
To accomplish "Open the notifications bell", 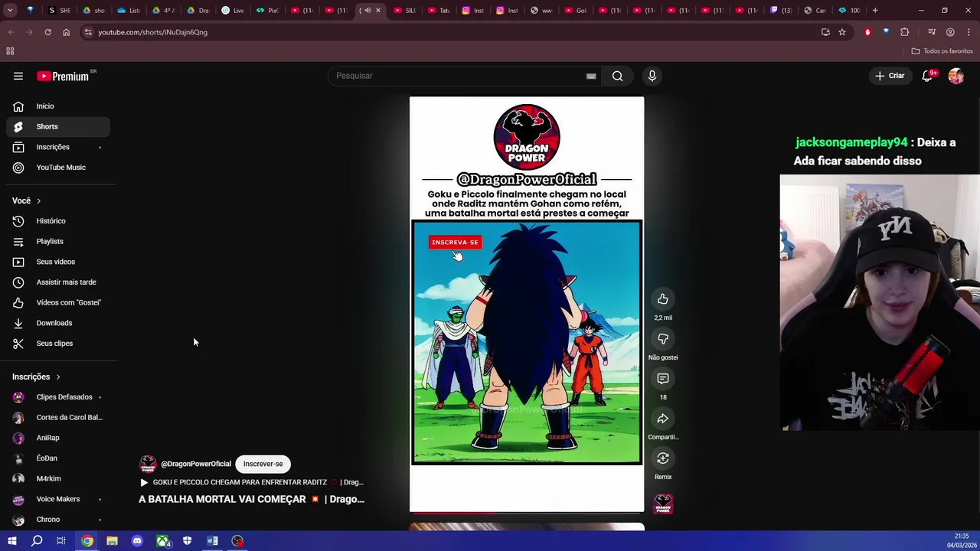I will pos(927,76).
